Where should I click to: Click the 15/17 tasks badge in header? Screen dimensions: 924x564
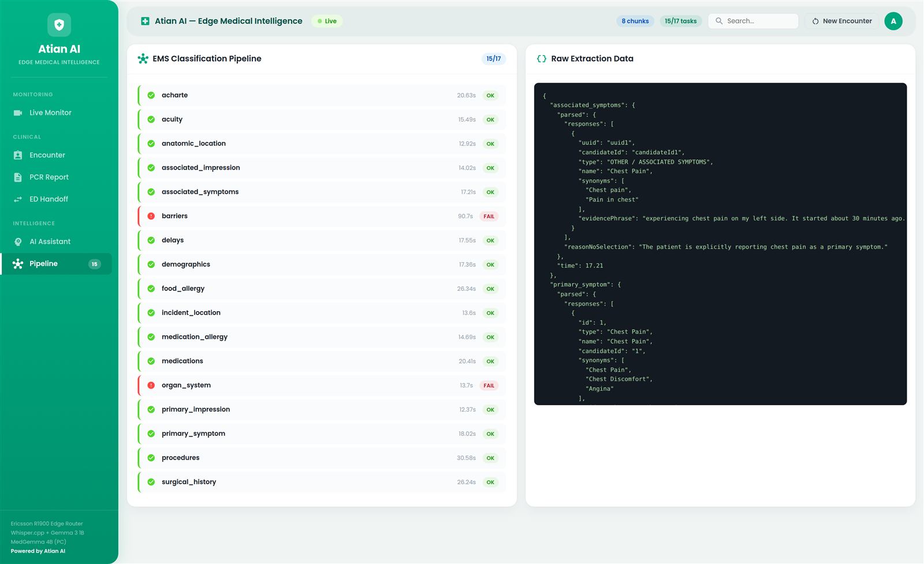[x=680, y=21]
